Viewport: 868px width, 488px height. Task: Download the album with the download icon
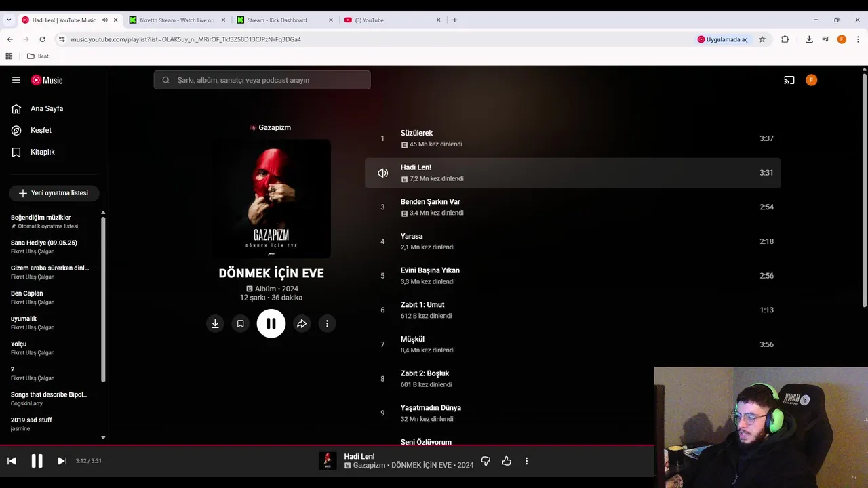(215, 323)
